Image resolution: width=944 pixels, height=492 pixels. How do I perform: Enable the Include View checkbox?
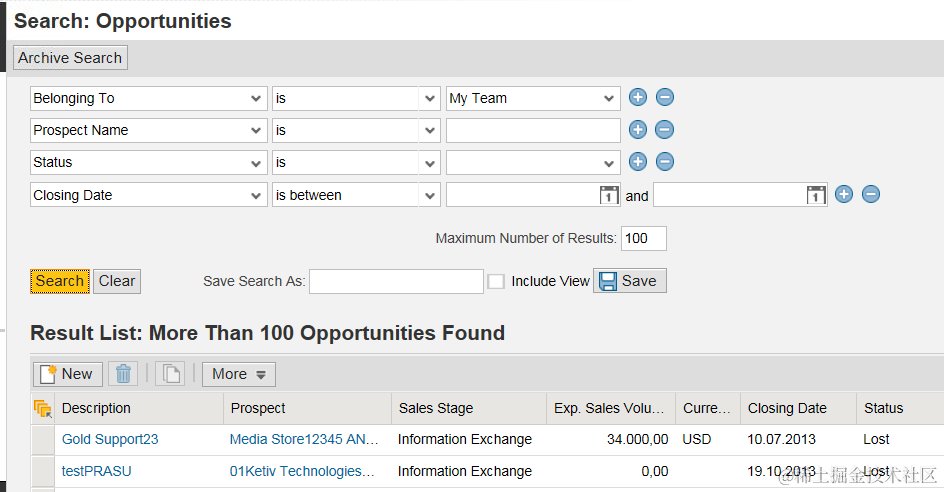pyautogui.click(x=496, y=281)
